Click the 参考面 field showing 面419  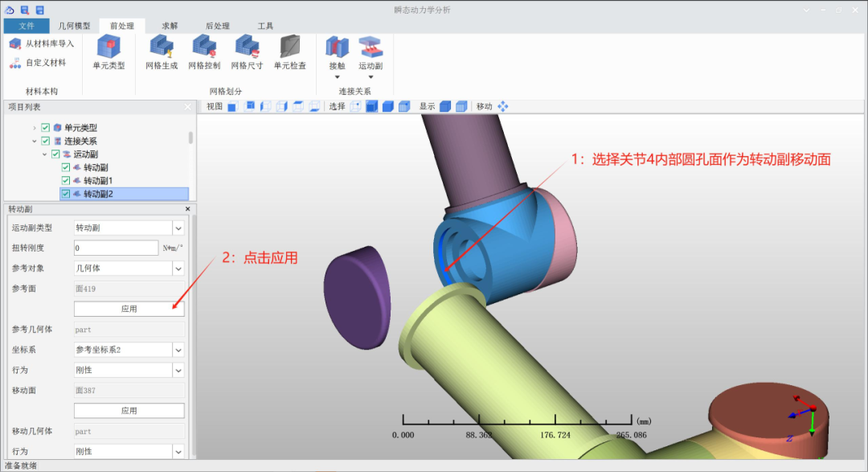(129, 289)
